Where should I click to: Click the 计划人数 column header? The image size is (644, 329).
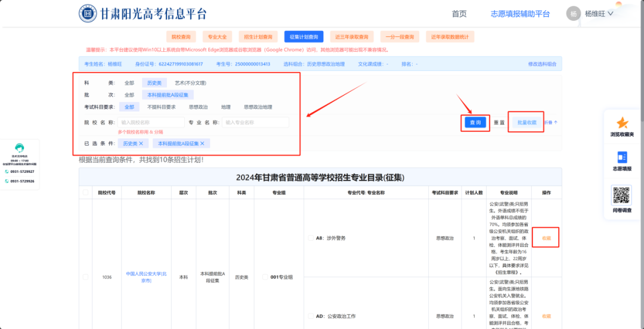[474, 193]
